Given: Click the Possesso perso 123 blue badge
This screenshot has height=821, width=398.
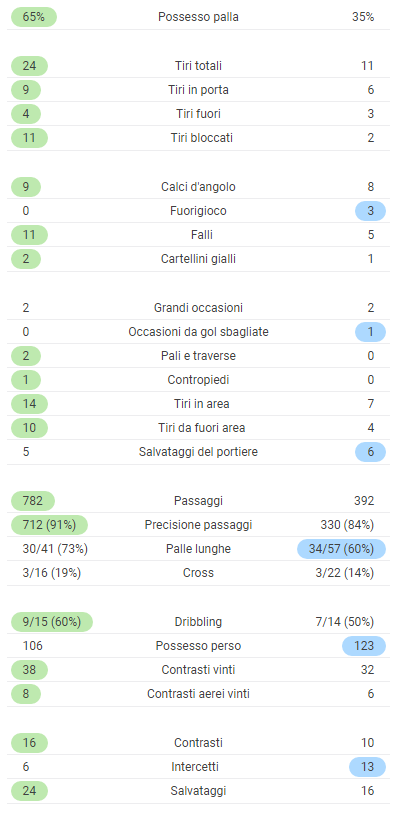Looking at the screenshot, I should click(x=364, y=646).
